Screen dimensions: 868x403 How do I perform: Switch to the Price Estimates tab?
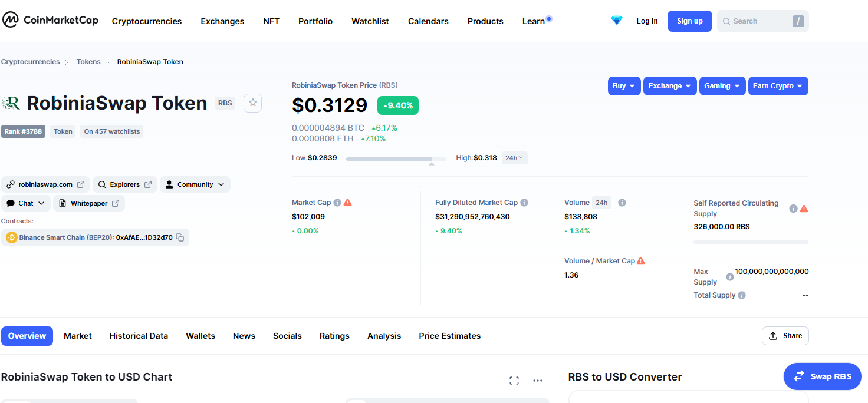pos(450,336)
